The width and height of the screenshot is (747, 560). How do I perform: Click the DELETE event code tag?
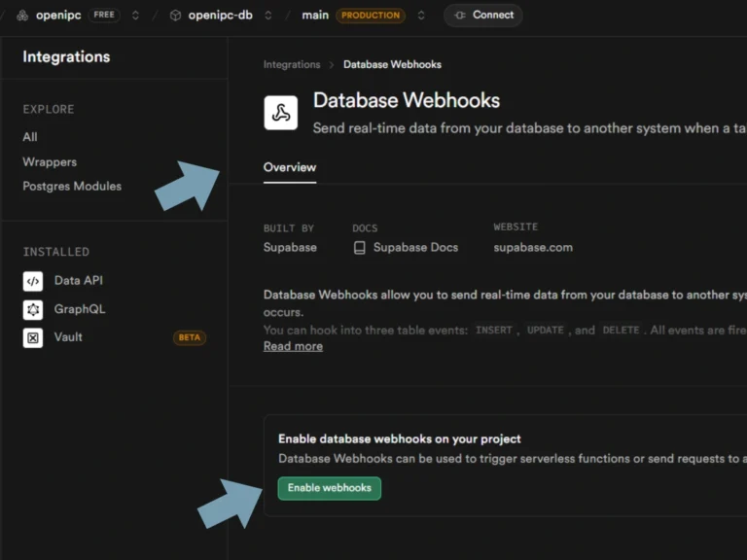[621, 330]
